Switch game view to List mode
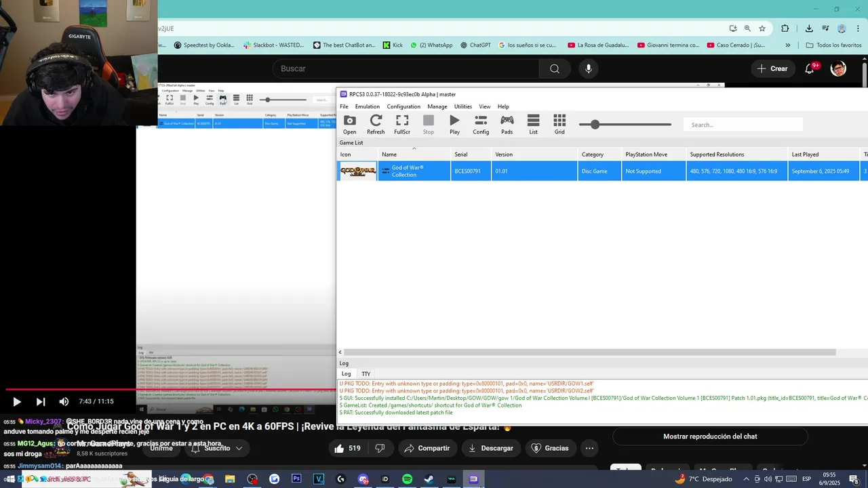This screenshot has width=868, height=488. [x=534, y=124]
